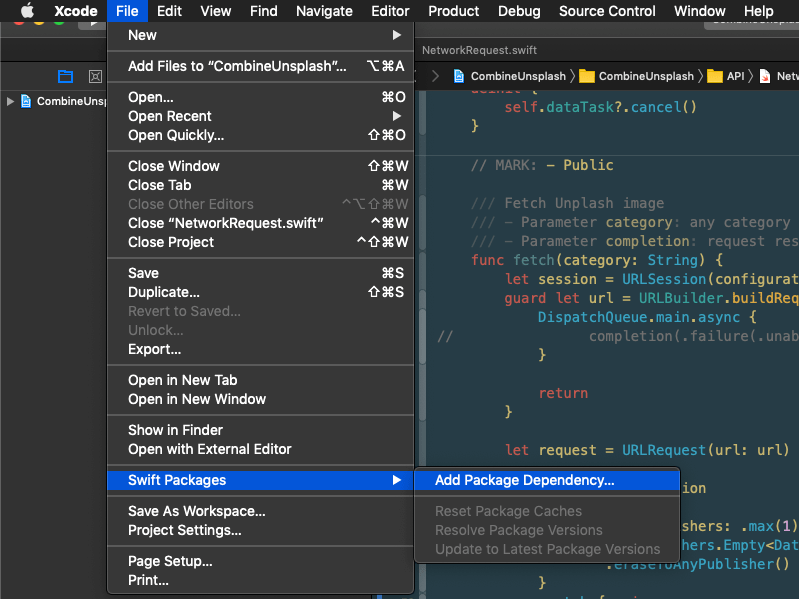Go forward with the editor navigation arrow

coord(435,76)
